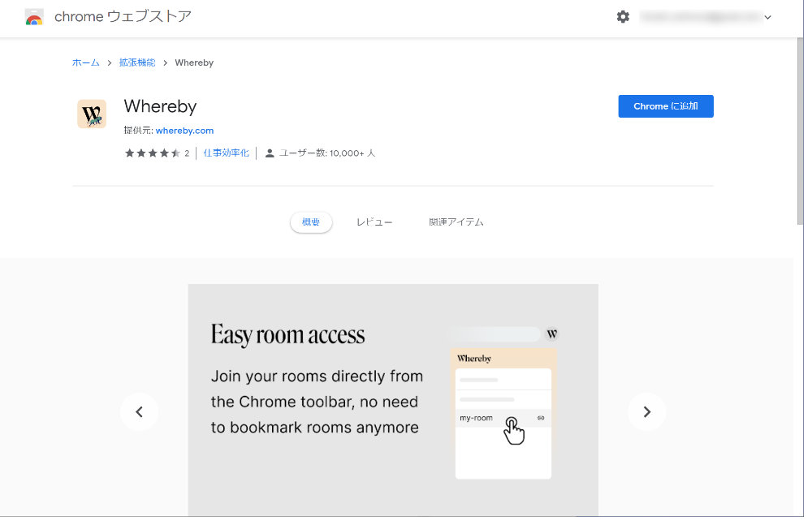Click the Whereby breadcrumb text

[x=194, y=62]
